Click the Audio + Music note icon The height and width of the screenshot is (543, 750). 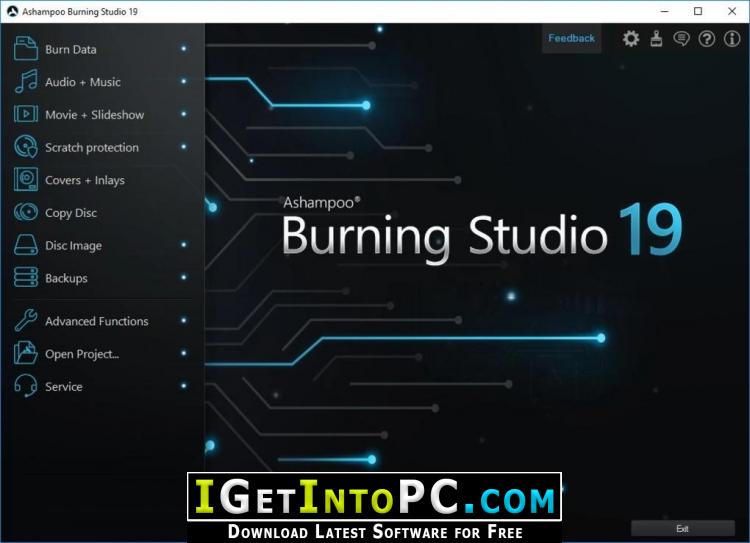pyautogui.click(x=26, y=81)
